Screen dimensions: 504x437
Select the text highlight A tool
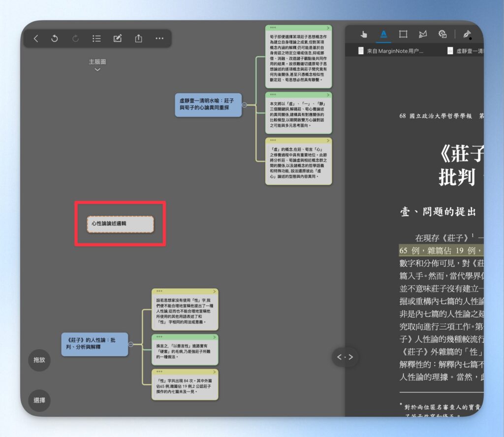click(383, 34)
